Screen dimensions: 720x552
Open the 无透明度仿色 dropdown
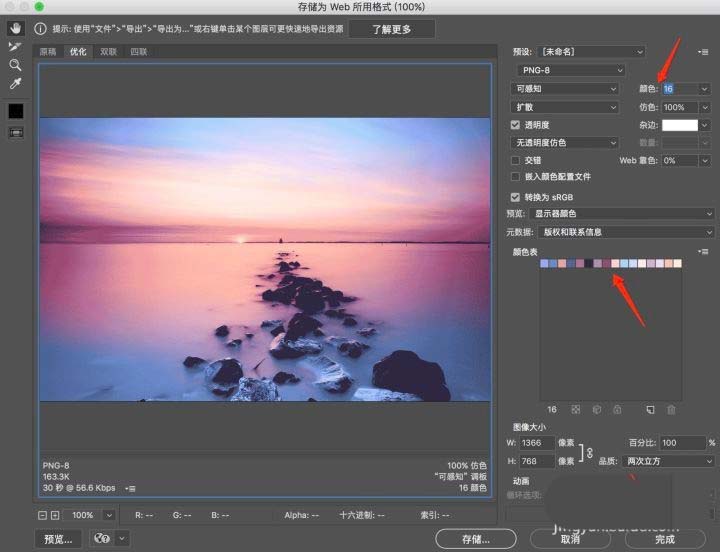coord(564,143)
